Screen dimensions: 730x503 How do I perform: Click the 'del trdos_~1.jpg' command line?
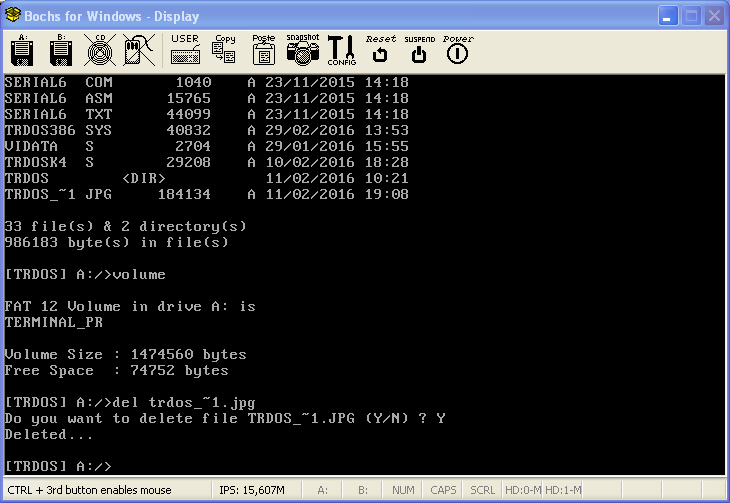pos(130,403)
